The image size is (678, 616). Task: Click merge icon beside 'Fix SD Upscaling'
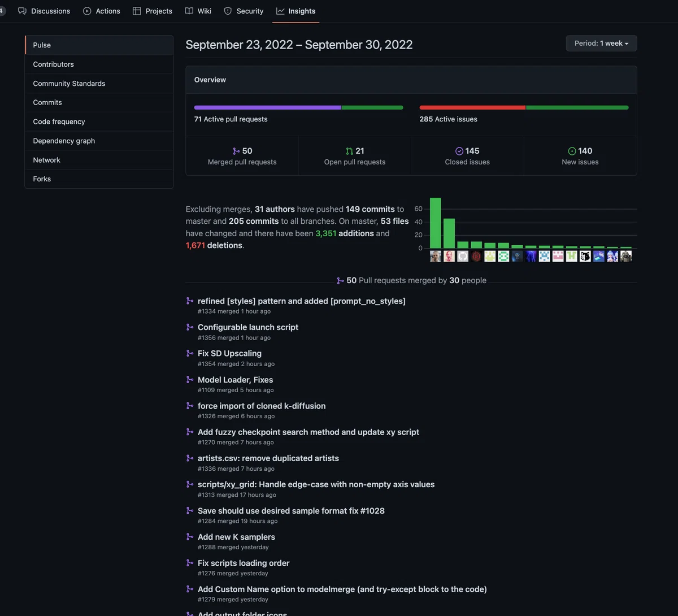(190, 353)
